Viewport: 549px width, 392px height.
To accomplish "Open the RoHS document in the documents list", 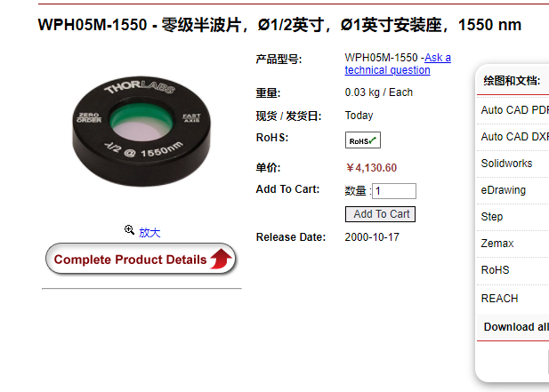I will pyautogui.click(x=495, y=270).
